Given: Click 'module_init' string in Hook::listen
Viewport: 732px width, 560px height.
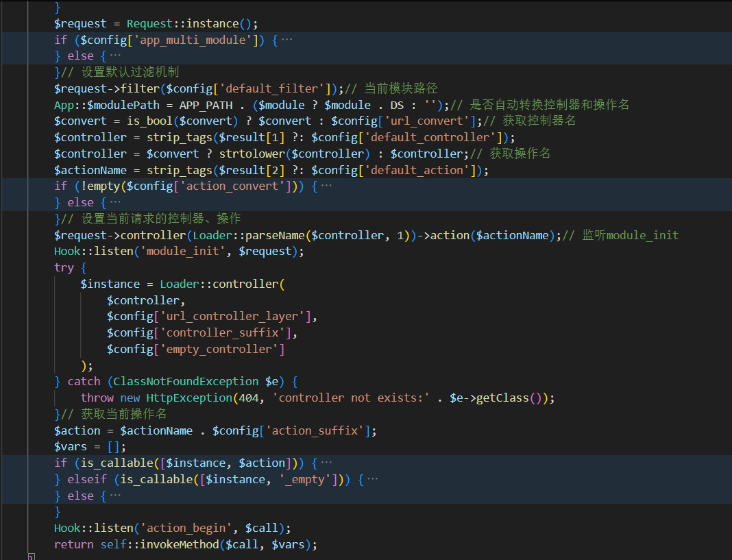Looking at the screenshot, I should pyautogui.click(x=182, y=252).
